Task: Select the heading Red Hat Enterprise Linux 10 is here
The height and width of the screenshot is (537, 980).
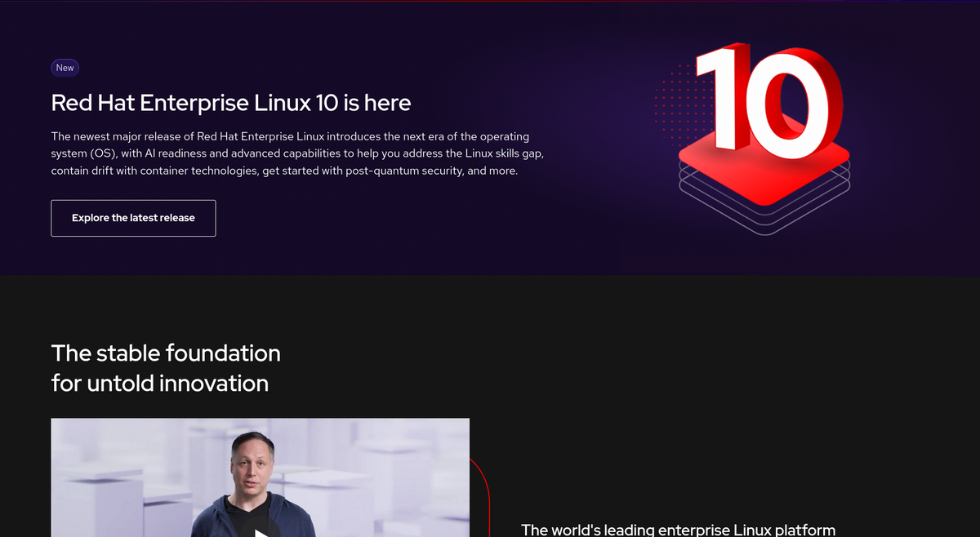Action: point(231,103)
